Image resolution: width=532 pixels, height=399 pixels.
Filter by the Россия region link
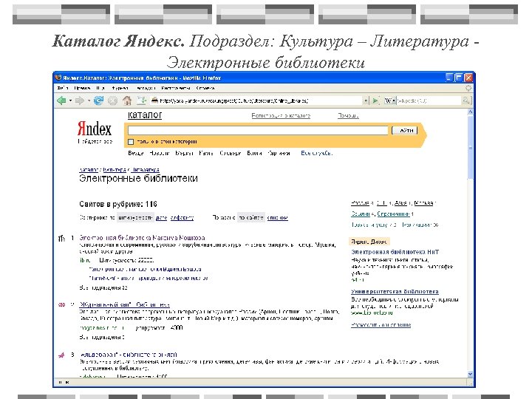pos(360,203)
